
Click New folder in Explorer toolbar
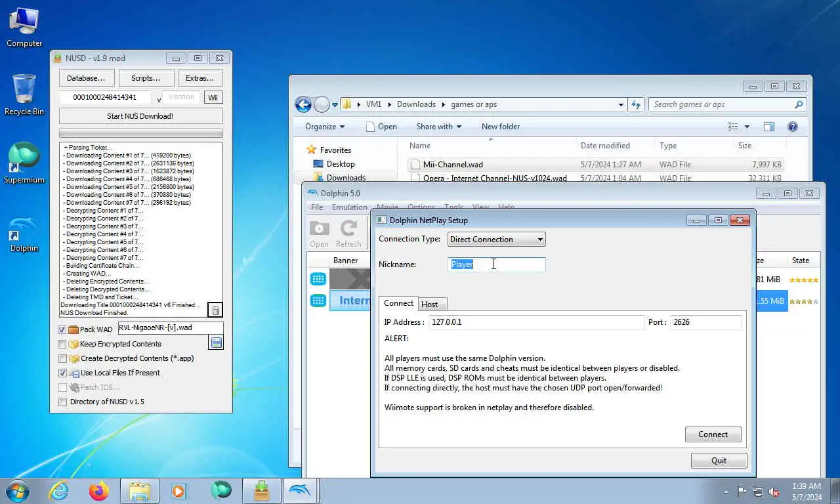pos(501,127)
